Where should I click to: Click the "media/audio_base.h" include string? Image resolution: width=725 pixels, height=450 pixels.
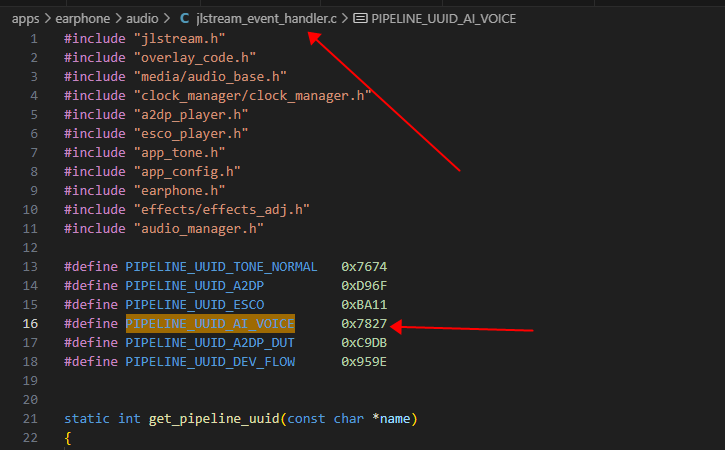point(210,76)
